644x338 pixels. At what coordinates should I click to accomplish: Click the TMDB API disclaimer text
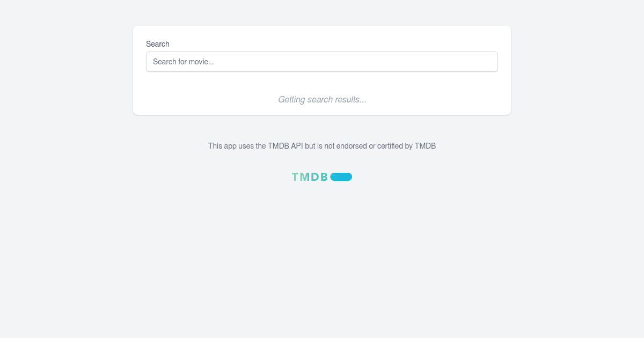322,146
